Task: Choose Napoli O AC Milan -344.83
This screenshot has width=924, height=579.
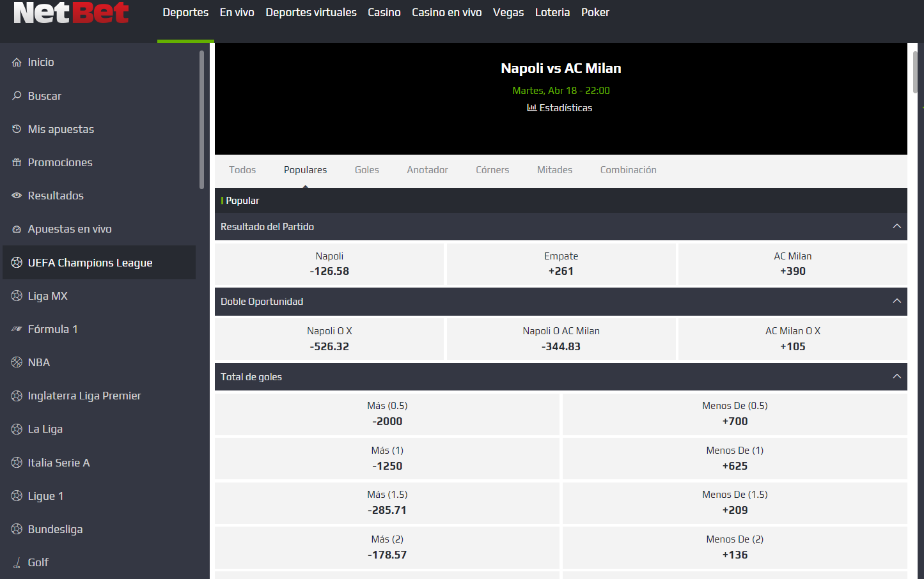Action: (x=561, y=339)
